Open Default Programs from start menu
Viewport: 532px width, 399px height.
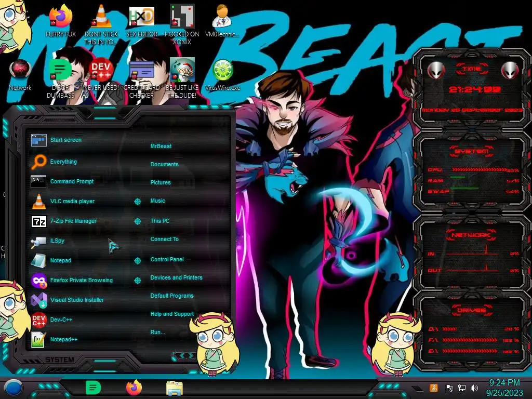[x=171, y=296]
